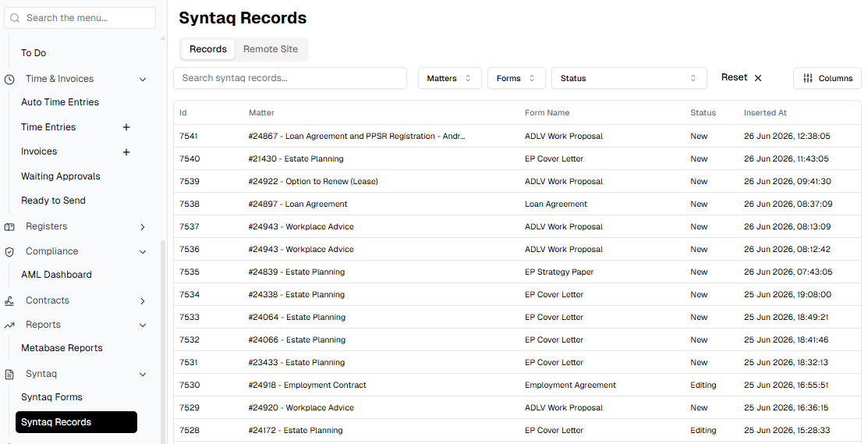Screen dimensions: 868x444
Task: Collapse the Reports section chevron
Action: coord(142,325)
